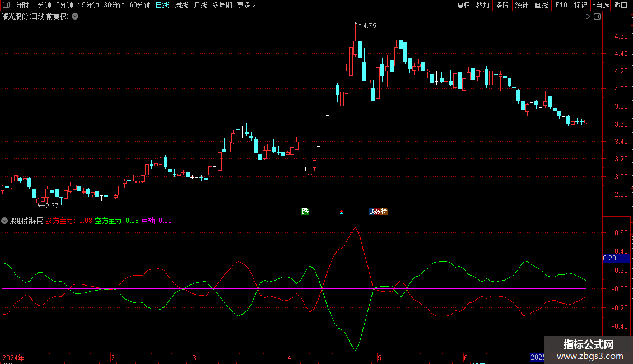Image resolution: width=633 pixels, height=364 pixels.
Task: Add stock via +自选 button
Action: pyautogui.click(x=601, y=5)
